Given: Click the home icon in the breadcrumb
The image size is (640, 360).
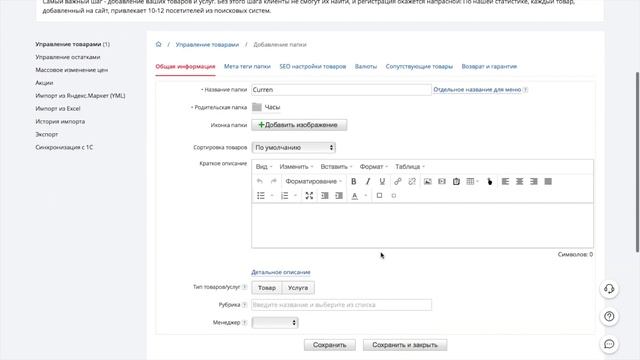Looking at the screenshot, I should tap(158, 44).
